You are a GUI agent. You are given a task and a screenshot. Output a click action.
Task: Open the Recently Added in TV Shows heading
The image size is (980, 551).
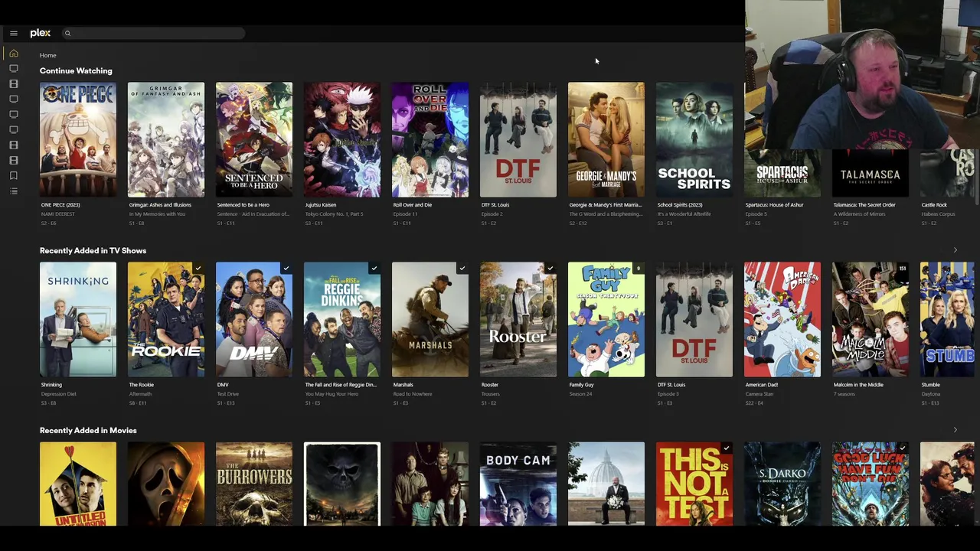pos(93,250)
